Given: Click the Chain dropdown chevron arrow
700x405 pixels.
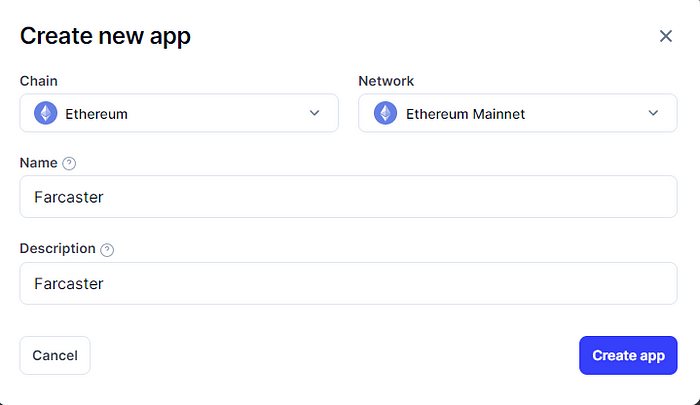Looking at the screenshot, I should (x=314, y=113).
